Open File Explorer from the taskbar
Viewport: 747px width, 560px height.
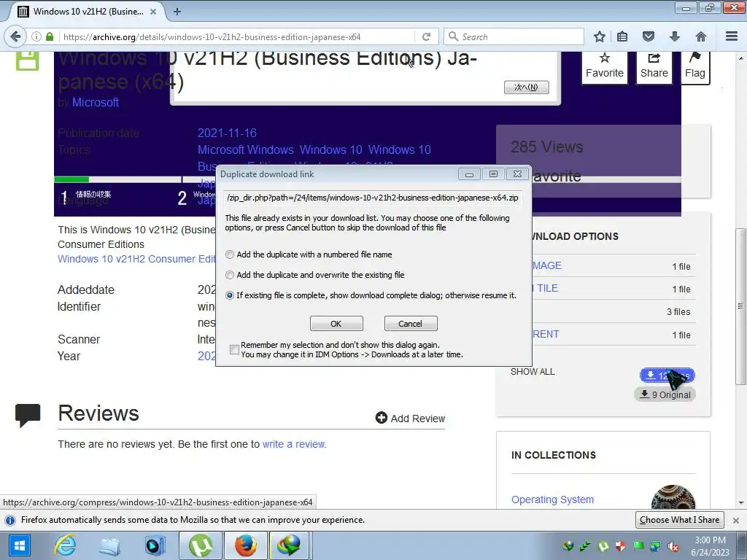[x=109, y=545]
